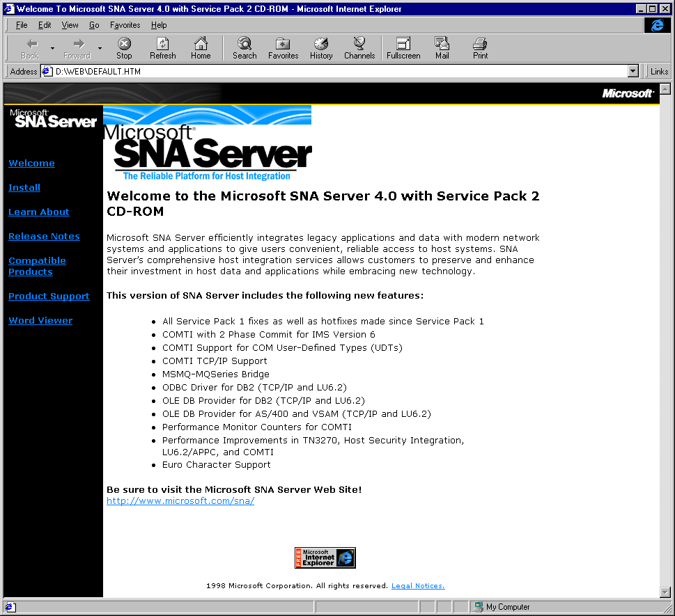Click the page heading starting 'Welcome to the Microsoft SNA Server'
675x616 pixels.
tap(323, 203)
